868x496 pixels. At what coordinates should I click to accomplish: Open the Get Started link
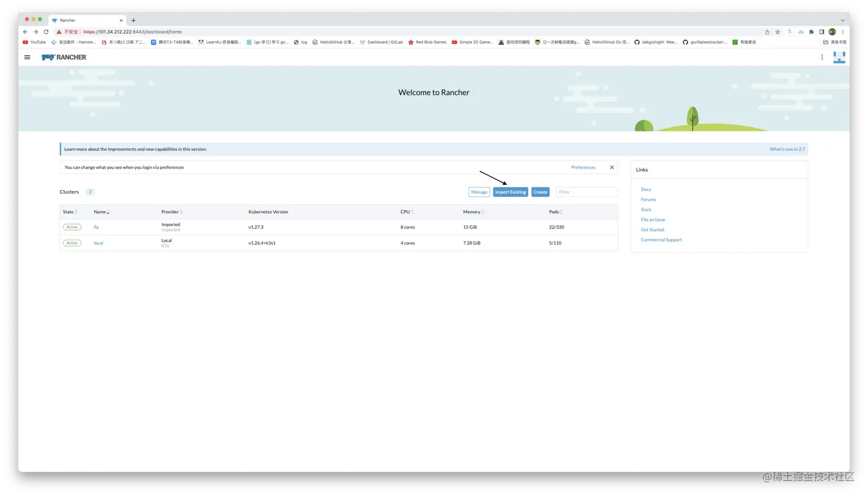[x=652, y=230]
